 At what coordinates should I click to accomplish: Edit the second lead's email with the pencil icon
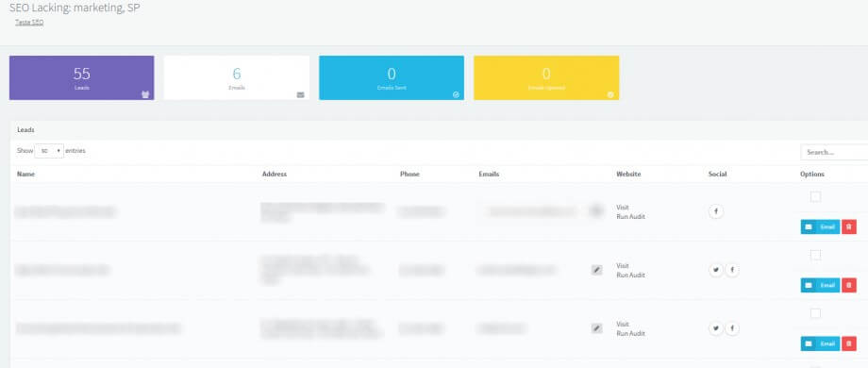[x=596, y=270]
